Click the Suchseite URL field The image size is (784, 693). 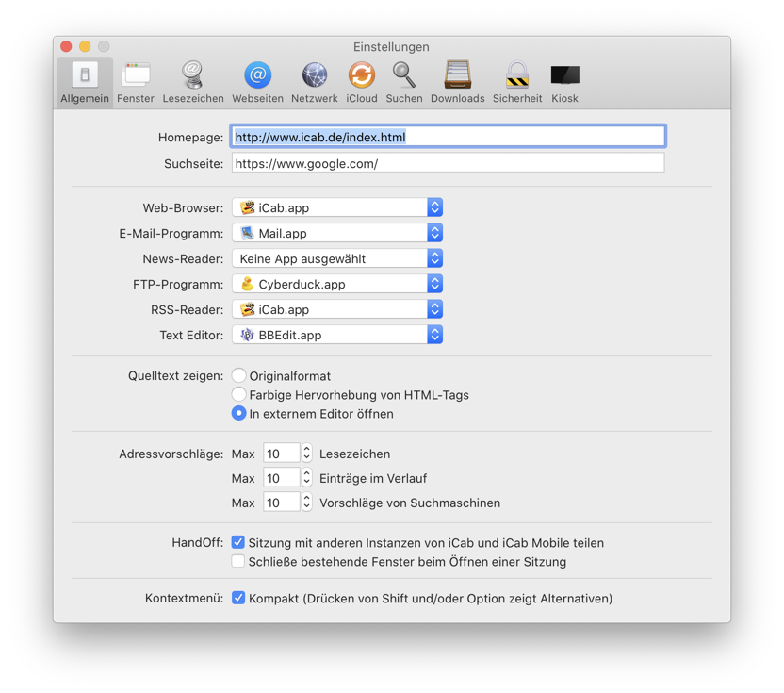448,163
